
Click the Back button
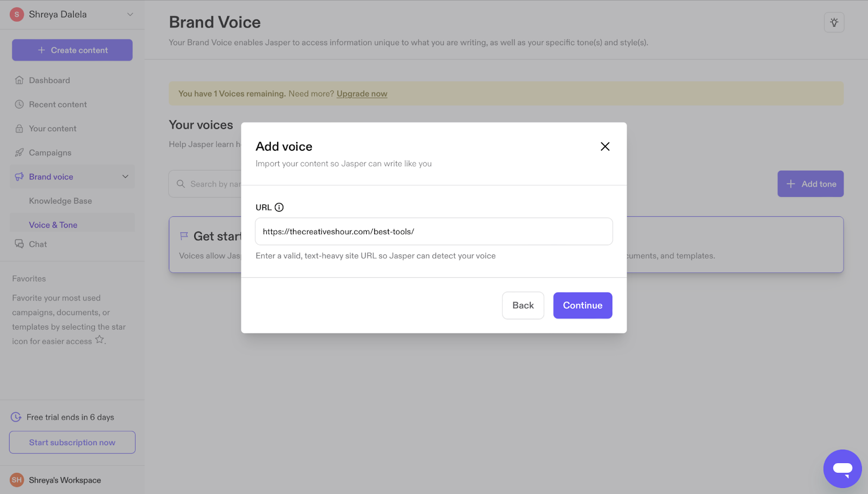[523, 305]
